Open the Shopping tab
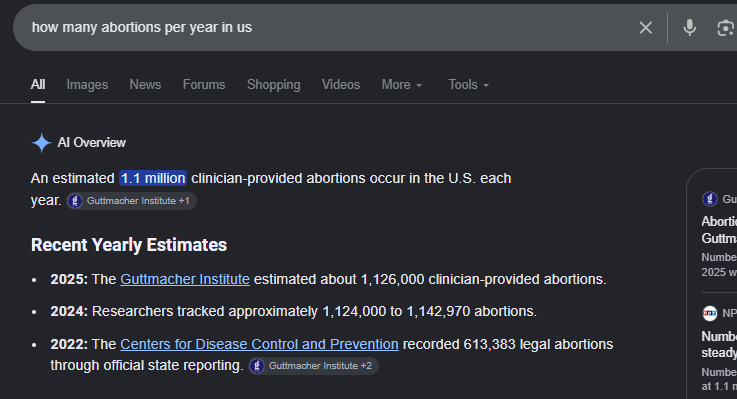 coord(274,85)
